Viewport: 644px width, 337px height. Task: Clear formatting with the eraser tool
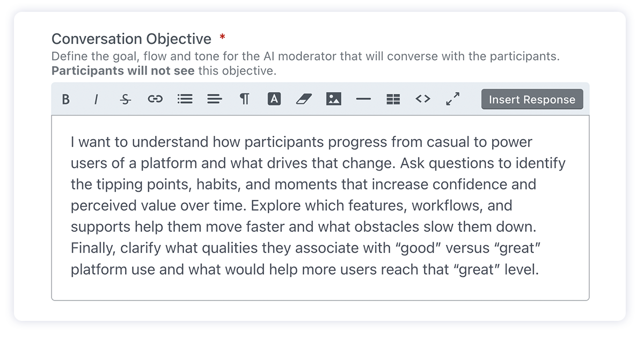pos(304,99)
